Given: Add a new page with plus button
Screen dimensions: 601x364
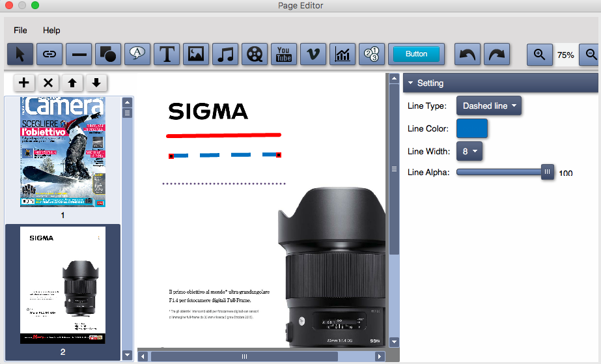Looking at the screenshot, I should [x=24, y=83].
